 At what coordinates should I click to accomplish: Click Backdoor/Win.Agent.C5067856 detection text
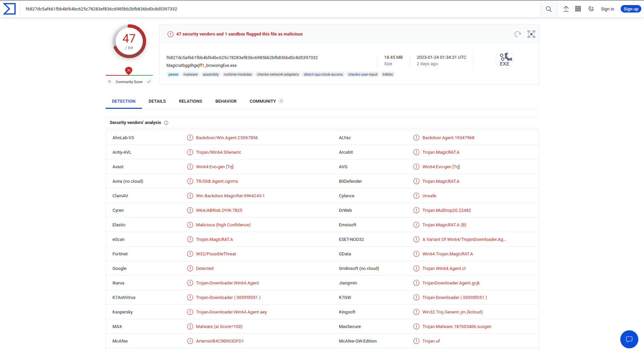(x=227, y=137)
